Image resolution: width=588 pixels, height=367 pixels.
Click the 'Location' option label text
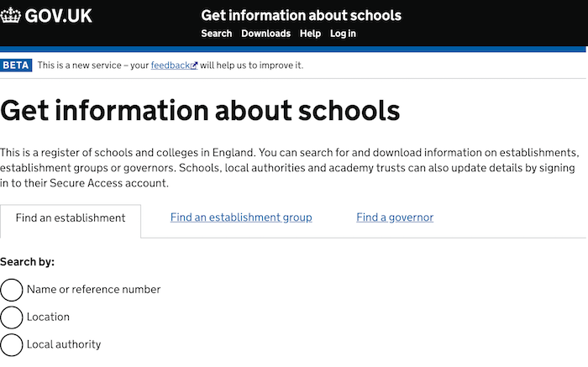48,317
